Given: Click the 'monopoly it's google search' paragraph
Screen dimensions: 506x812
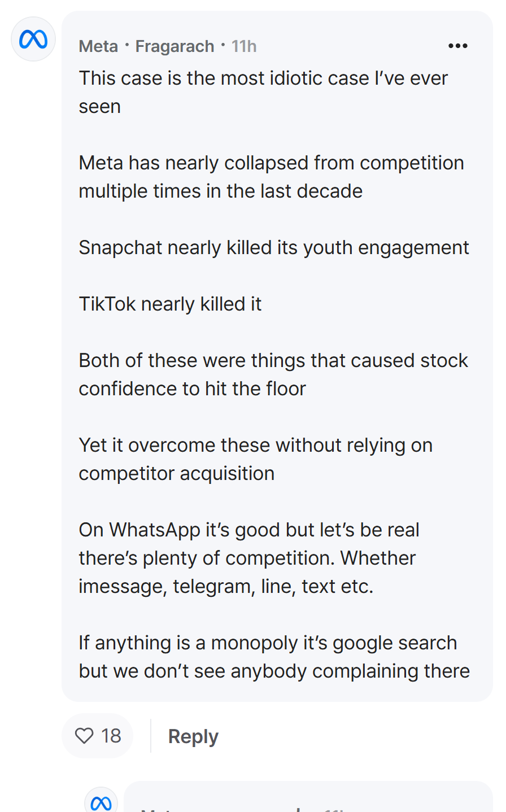Looking at the screenshot, I should click(x=274, y=657).
